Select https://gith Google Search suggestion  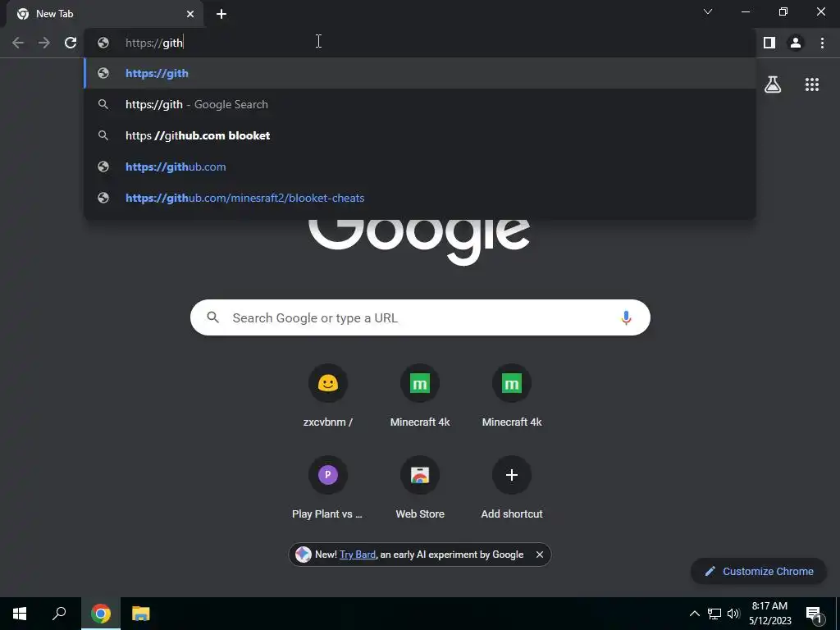click(x=420, y=104)
